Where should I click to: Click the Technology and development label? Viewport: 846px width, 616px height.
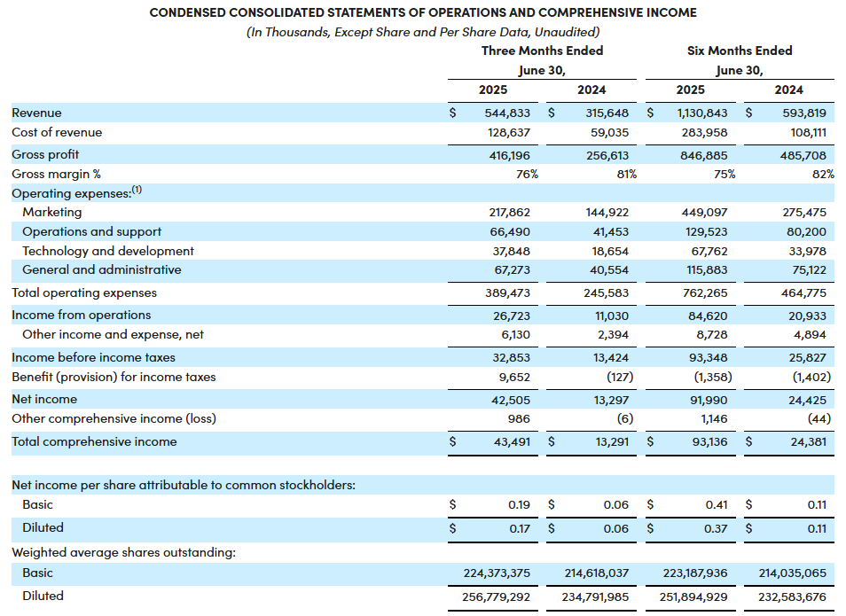[x=107, y=251]
